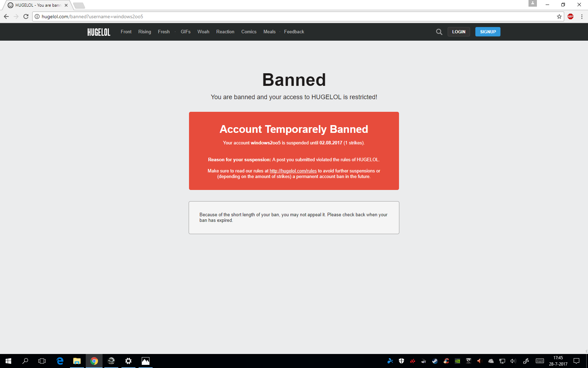Open the Steam app taskbar button

click(111, 361)
